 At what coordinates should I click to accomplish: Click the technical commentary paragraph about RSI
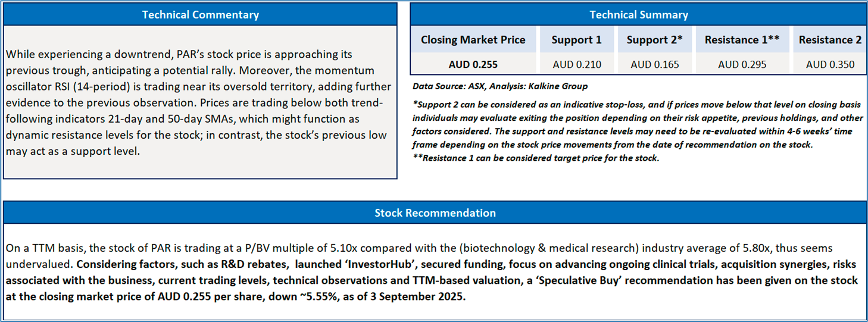(198, 103)
